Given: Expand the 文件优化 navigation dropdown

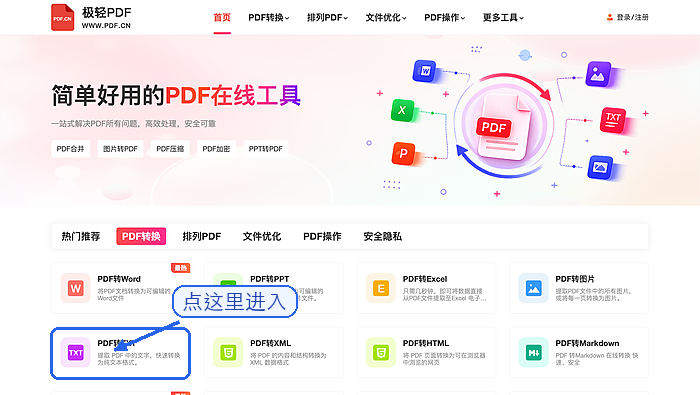Looking at the screenshot, I should coord(386,17).
